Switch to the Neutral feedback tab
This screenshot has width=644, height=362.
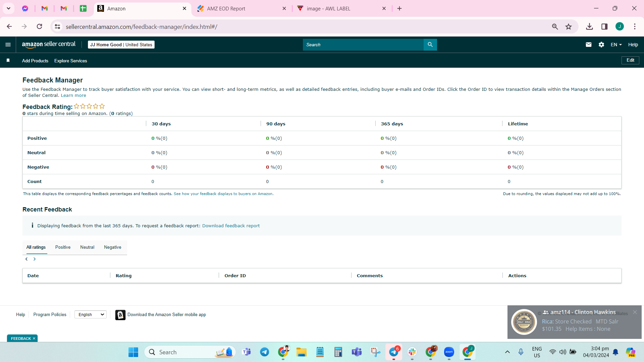pos(87,247)
